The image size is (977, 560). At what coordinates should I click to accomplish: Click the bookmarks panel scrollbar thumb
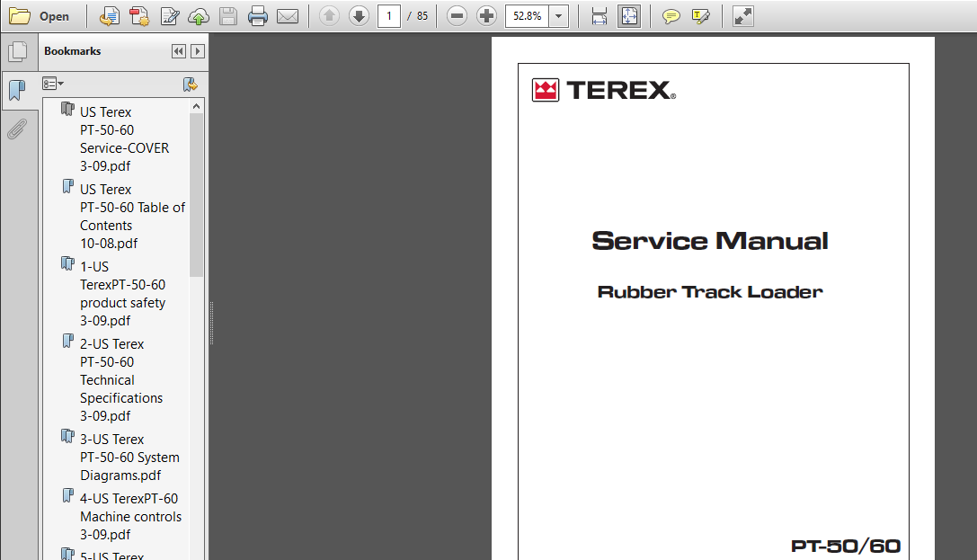click(197, 195)
